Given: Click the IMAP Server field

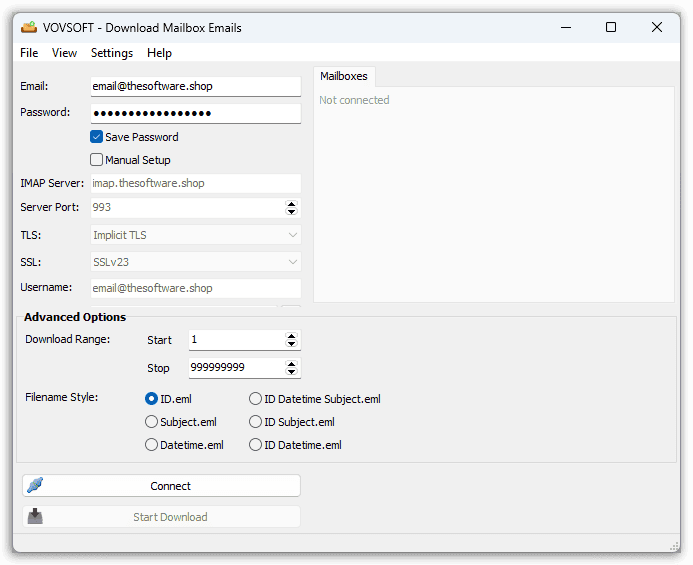Looking at the screenshot, I should (196, 183).
